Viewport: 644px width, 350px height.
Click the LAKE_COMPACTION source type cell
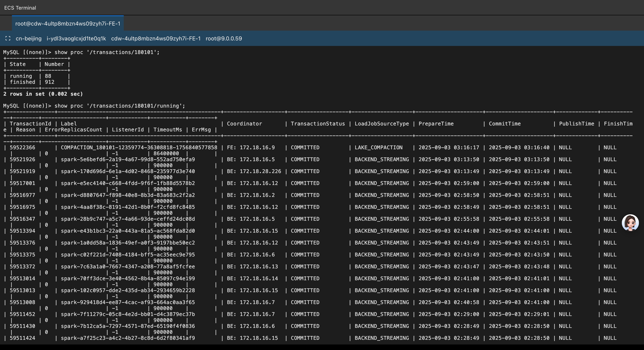(378, 148)
